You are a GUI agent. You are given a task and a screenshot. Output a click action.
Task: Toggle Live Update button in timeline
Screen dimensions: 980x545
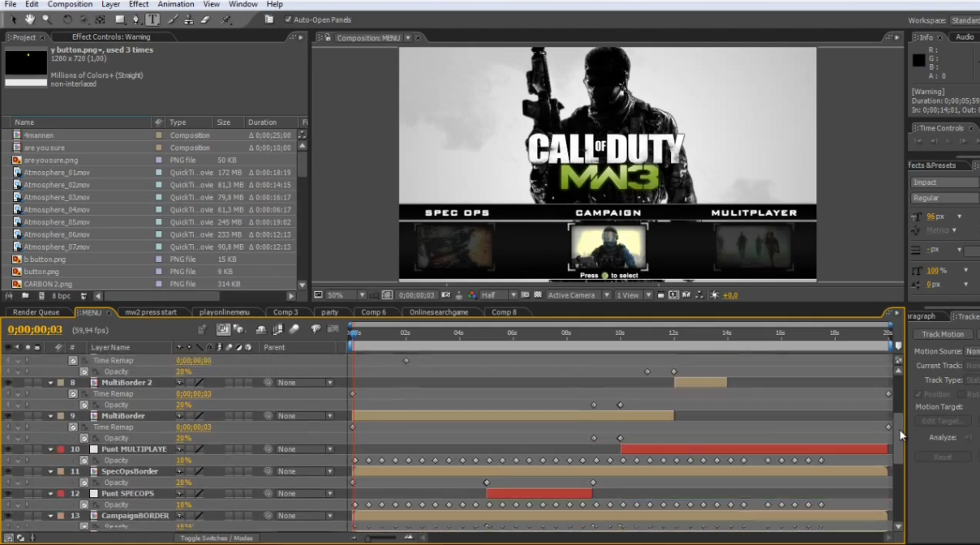click(x=223, y=329)
